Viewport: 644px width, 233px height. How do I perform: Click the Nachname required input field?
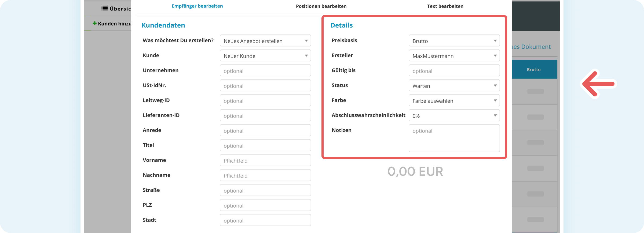coord(265,175)
